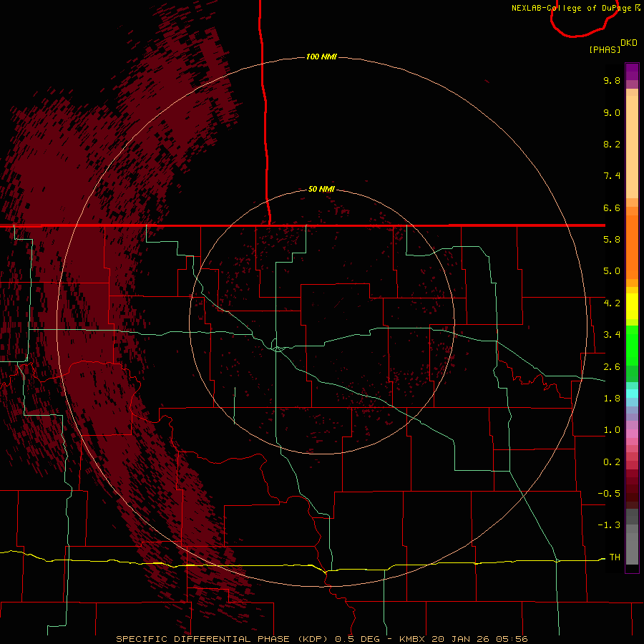Click the [PHAS] units label

(x=605, y=49)
